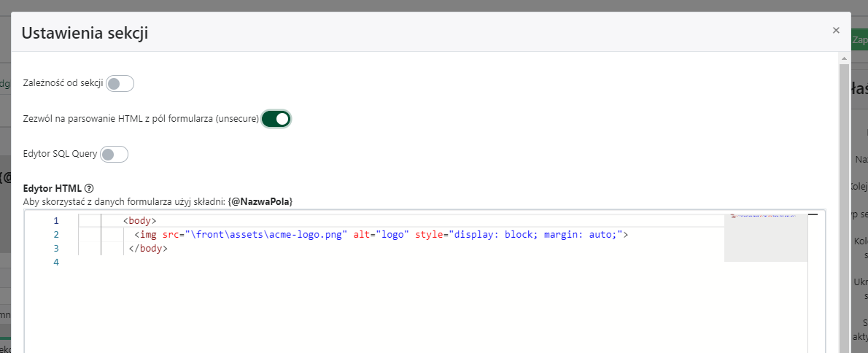Click the alt "logo" attribute value
Image resolution: width=868 pixels, height=353 pixels.
pyautogui.click(x=392, y=235)
